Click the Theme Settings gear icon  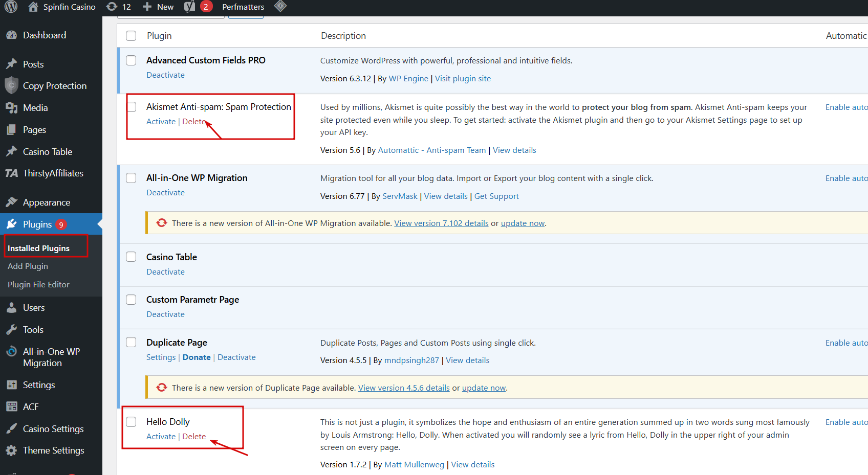click(11, 450)
